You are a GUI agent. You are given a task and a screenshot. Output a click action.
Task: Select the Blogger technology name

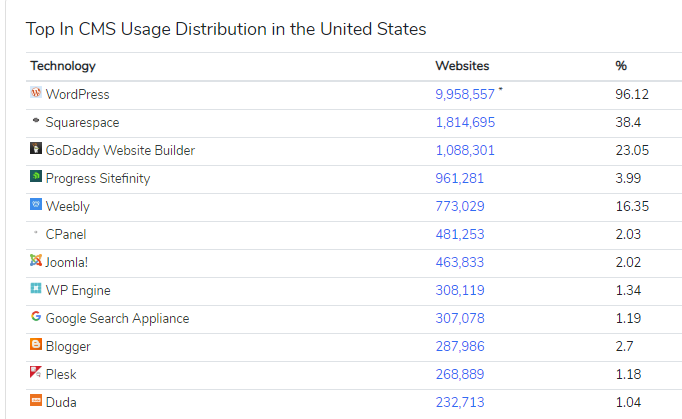click(68, 347)
